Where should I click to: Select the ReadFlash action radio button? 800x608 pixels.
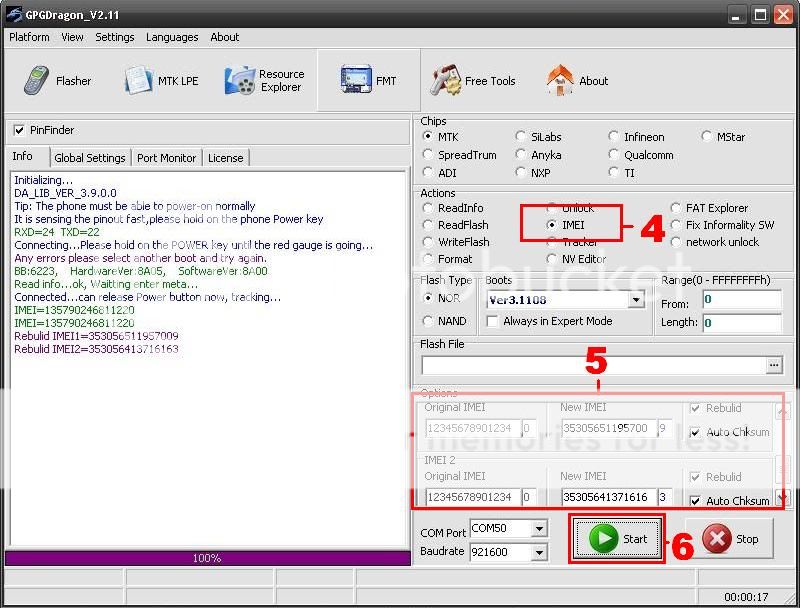[x=429, y=225]
